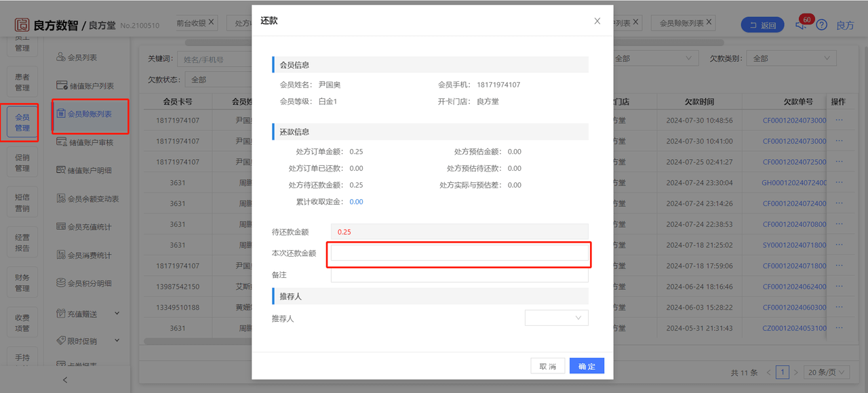The height and width of the screenshot is (393, 868).
Task: Switch to the 会员赊账列表 tab
Action: coord(682,23)
